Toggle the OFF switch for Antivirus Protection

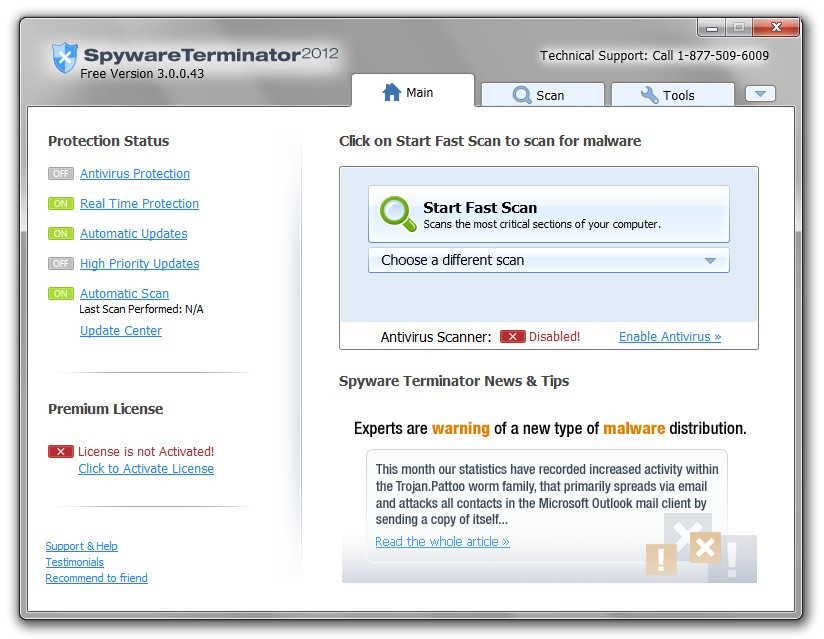[60, 173]
